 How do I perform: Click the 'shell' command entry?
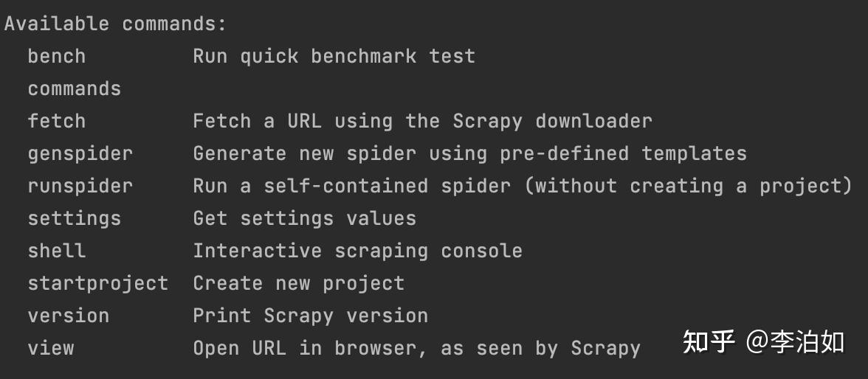[56, 251]
